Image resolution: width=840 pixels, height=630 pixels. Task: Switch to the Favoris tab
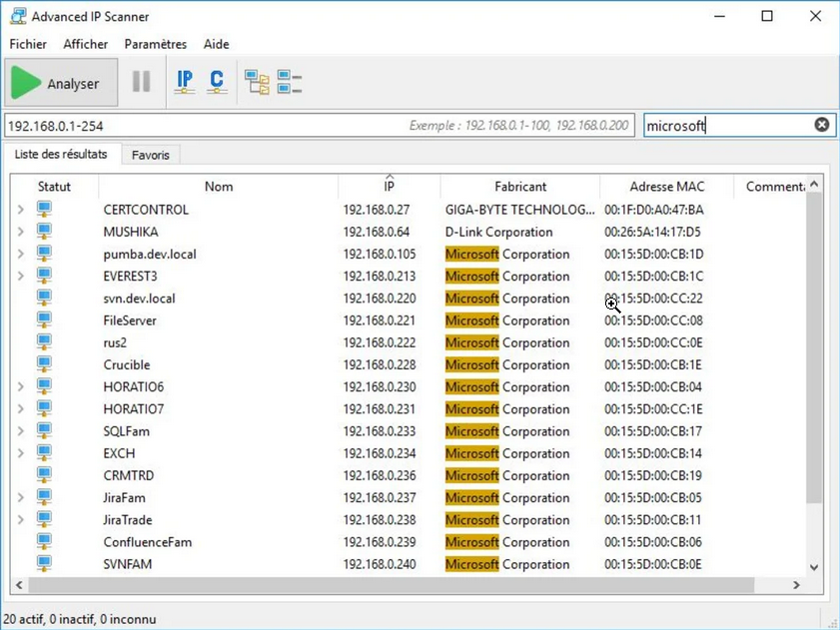coord(151,155)
